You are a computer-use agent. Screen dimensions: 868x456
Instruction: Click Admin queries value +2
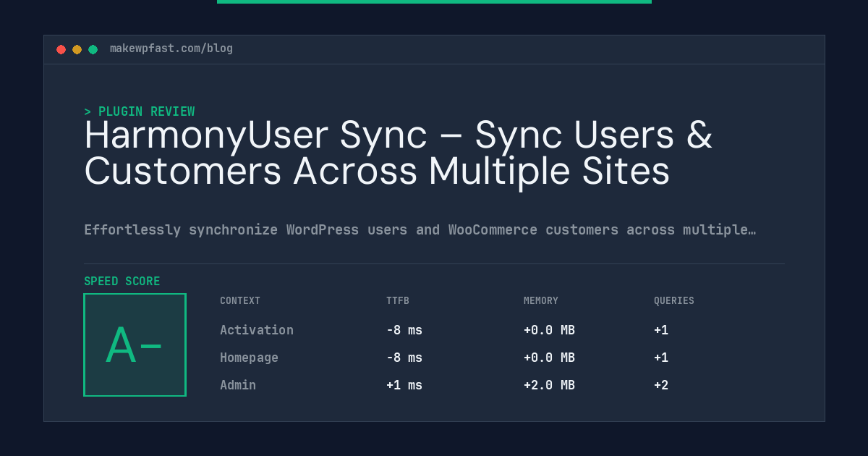(661, 385)
